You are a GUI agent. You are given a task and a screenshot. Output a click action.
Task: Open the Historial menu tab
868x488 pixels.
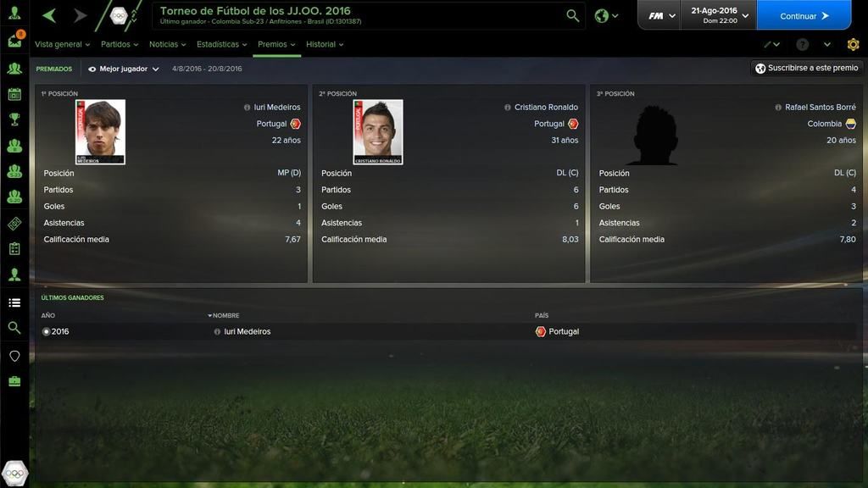click(325, 44)
